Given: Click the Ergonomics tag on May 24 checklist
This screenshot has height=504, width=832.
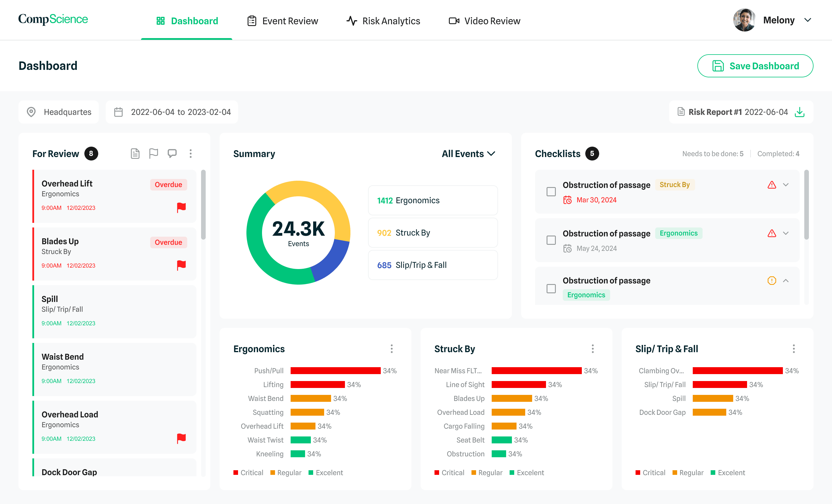Looking at the screenshot, I should pyautogui.click(x=678, y=233).
